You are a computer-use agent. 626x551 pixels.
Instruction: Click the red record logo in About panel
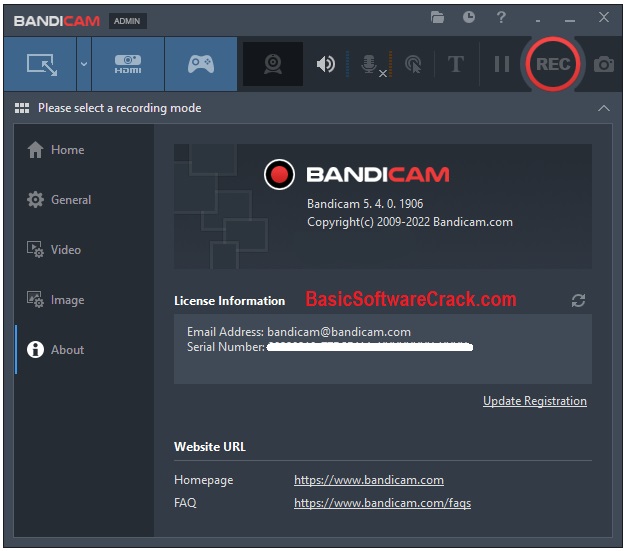(279, 174)
